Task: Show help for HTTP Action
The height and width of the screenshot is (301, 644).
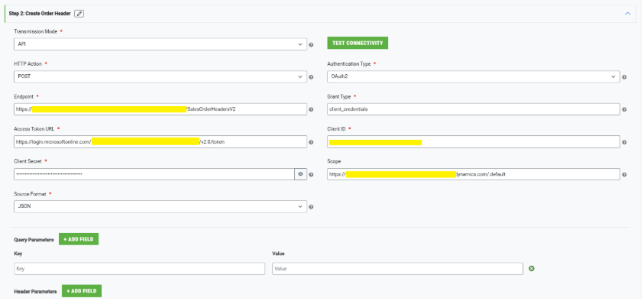Action: click(x=312, y=77)
